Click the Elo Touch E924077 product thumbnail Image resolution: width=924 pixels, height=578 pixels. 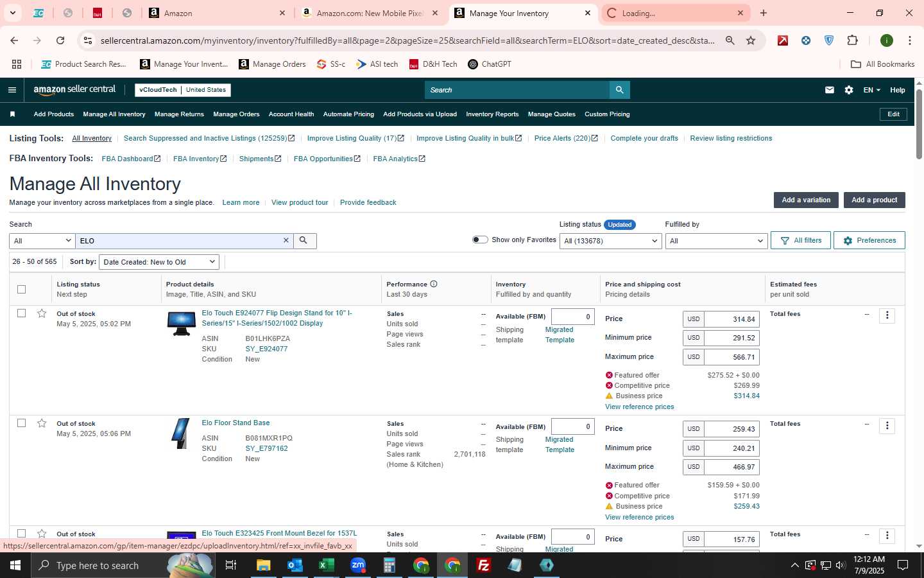[182, 323]
